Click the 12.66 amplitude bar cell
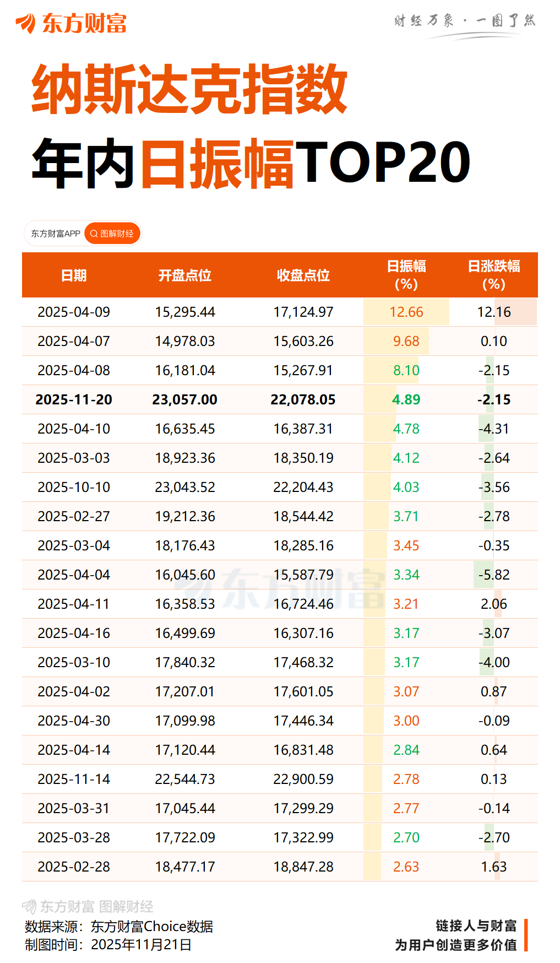This screenshot has height=963, width=560. coord(406,312)
